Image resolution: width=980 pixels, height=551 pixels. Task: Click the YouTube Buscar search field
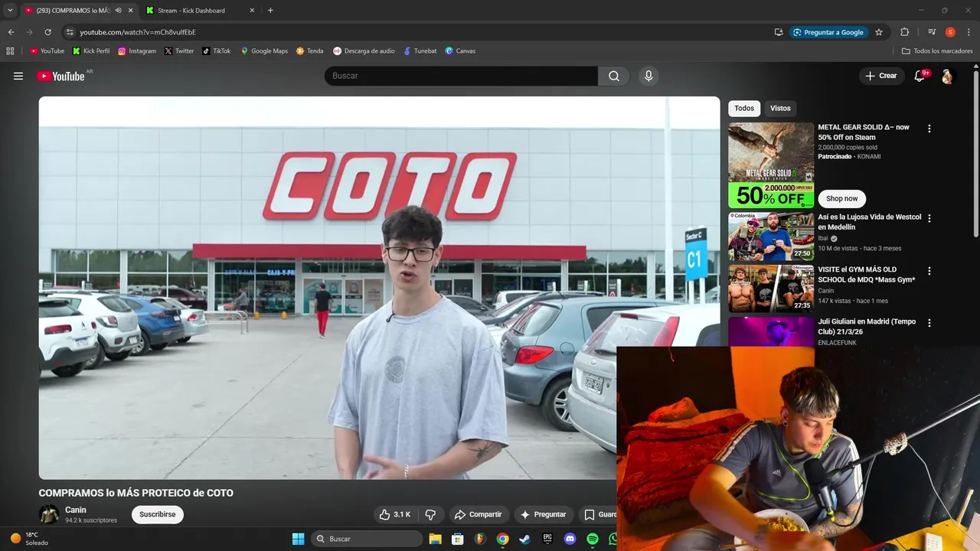461,76
